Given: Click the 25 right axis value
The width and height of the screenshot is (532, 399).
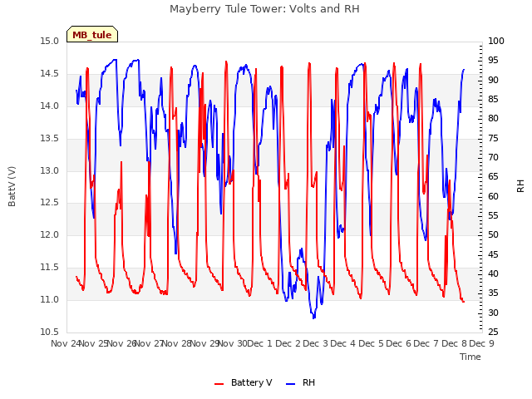Looking at the screenshot, I should coord(493,332).
